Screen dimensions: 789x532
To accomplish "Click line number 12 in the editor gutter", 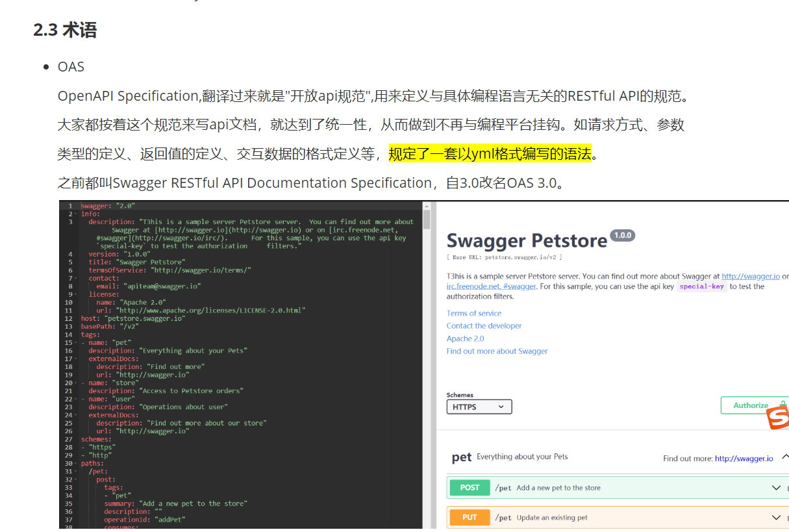I will pos(68,318).
